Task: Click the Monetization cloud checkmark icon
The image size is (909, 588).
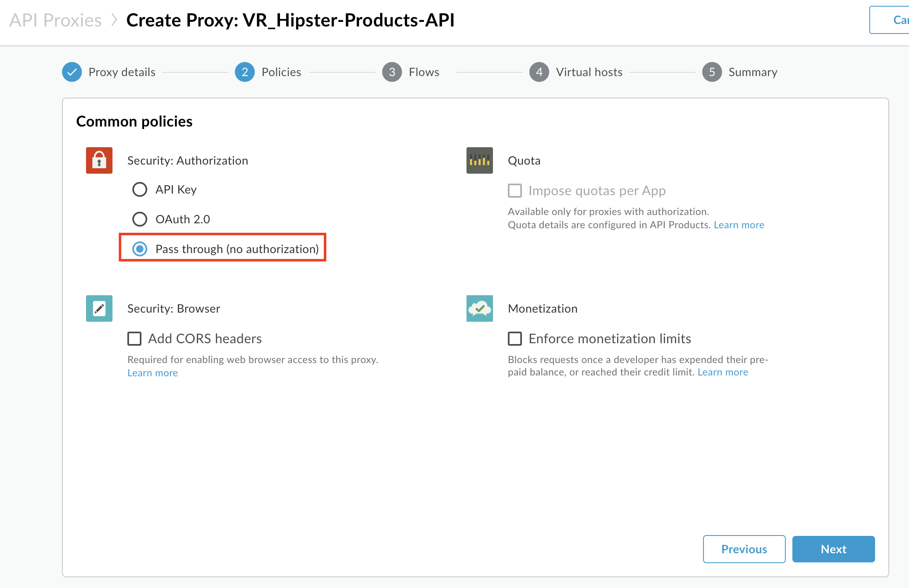Action: click(x=480, y=308)
